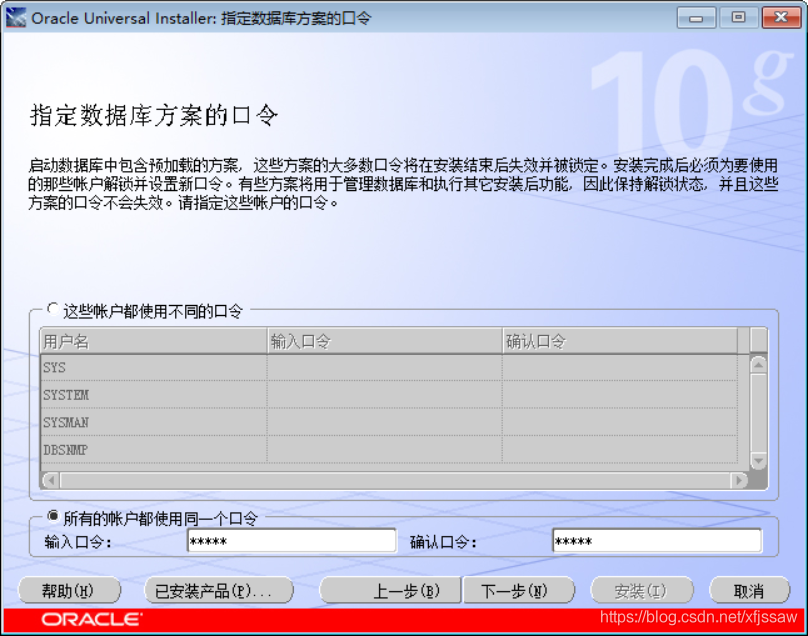Open 已安装产品(P)... list
Viewport: 808px width, 636px height.
(218, 591)
